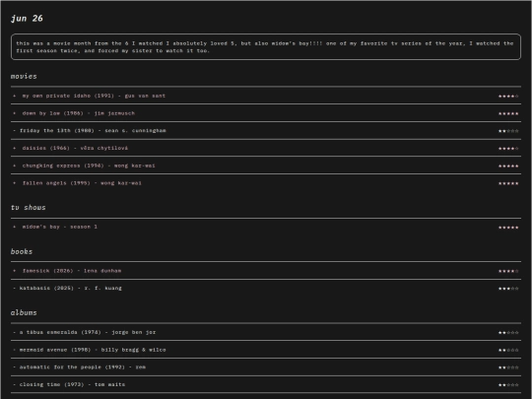Expand the chungking express plus sign
The height and width of the screenshot is (399, 532).
coord(14,166)
